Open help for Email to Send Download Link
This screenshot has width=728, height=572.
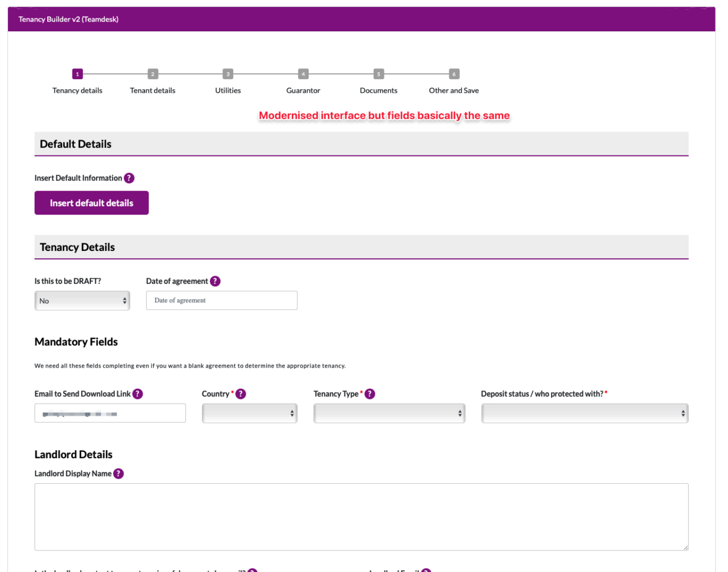[137, 393]
